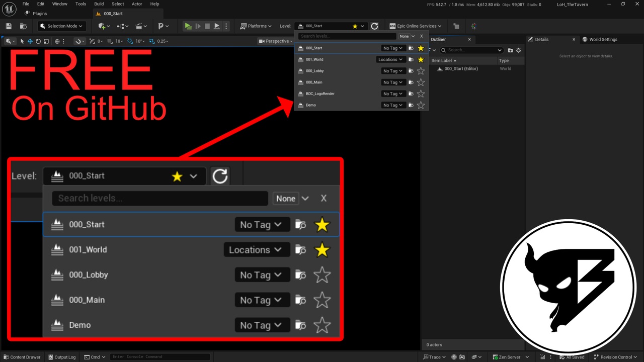
Task: Open Outliner settings gear
Action: [519, 50]
